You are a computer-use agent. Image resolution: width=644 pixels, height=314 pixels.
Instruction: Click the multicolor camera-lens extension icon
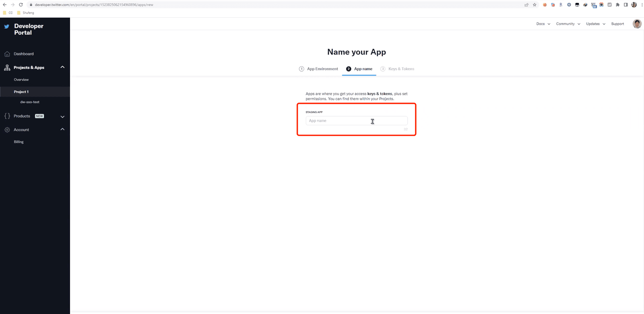pyautogui.click(x=601, y=5)
